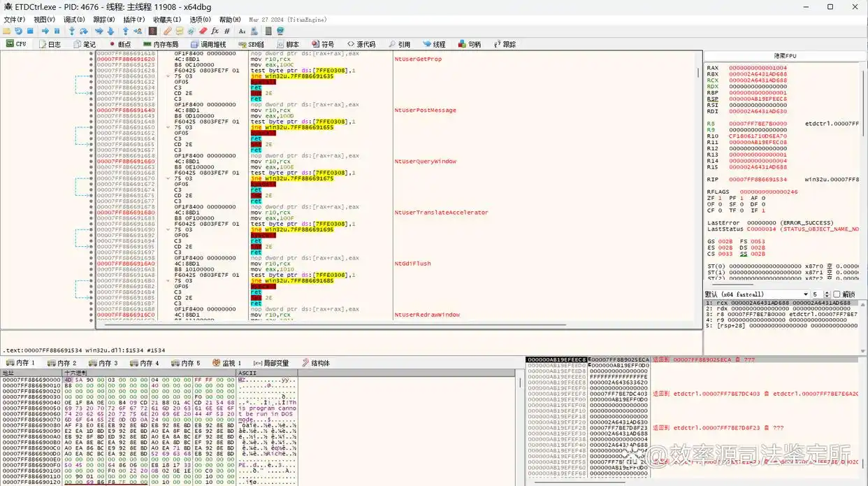This screenshot has width=868, height=486.
Task: Open the fx functions toolbar icon
Action: [x=215, y=31]
